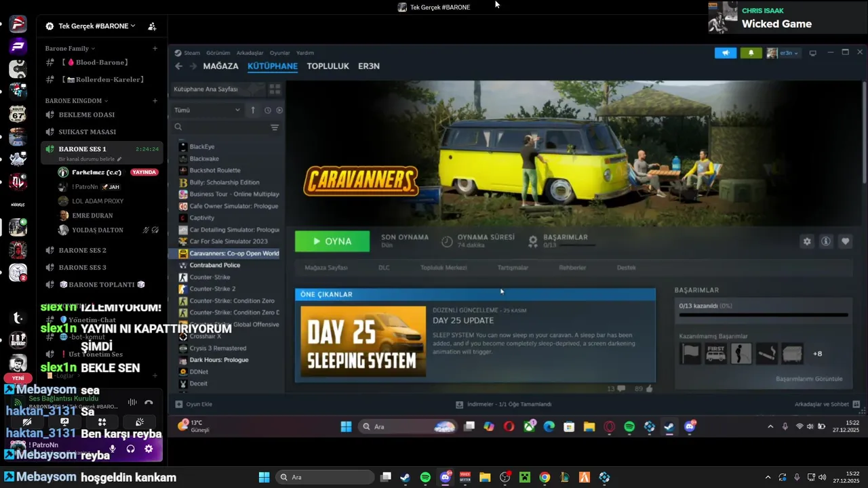Screen dimensions: 868x488
Task: Add a channel to Barone Family
Action: tap(155, 49)
